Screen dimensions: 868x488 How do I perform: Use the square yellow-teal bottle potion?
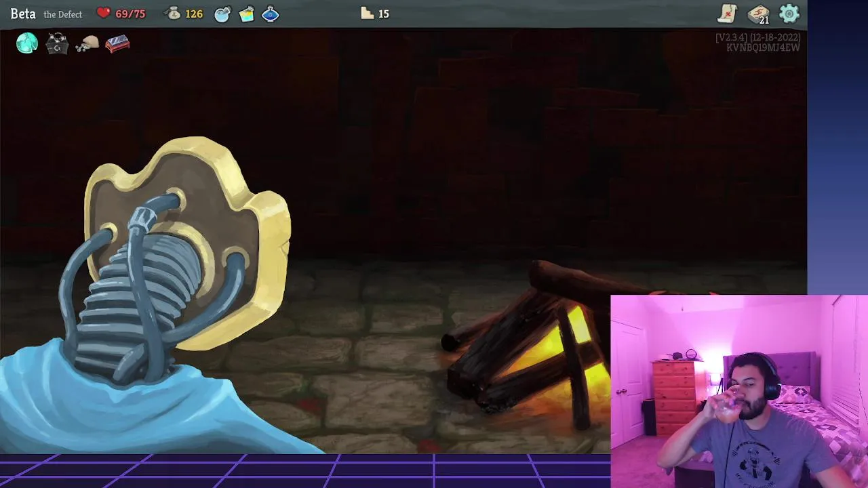point(247,14)
